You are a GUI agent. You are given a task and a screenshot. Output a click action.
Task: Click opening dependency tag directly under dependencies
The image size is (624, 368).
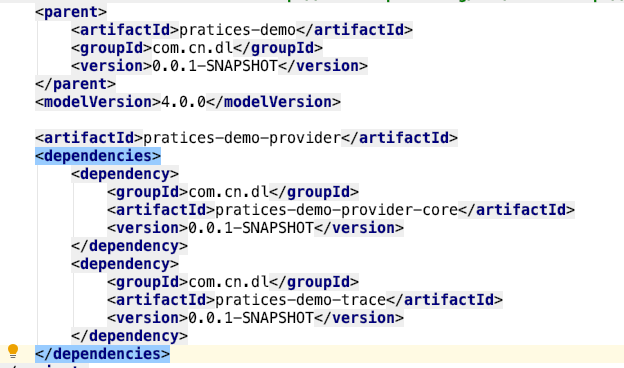pyautogui.click(x=125, y=174)
